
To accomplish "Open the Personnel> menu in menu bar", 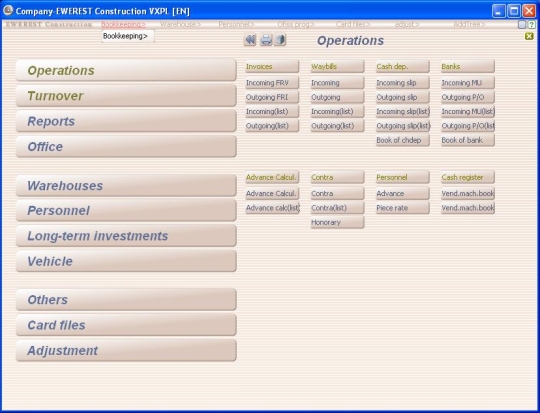I will (236, 24).
